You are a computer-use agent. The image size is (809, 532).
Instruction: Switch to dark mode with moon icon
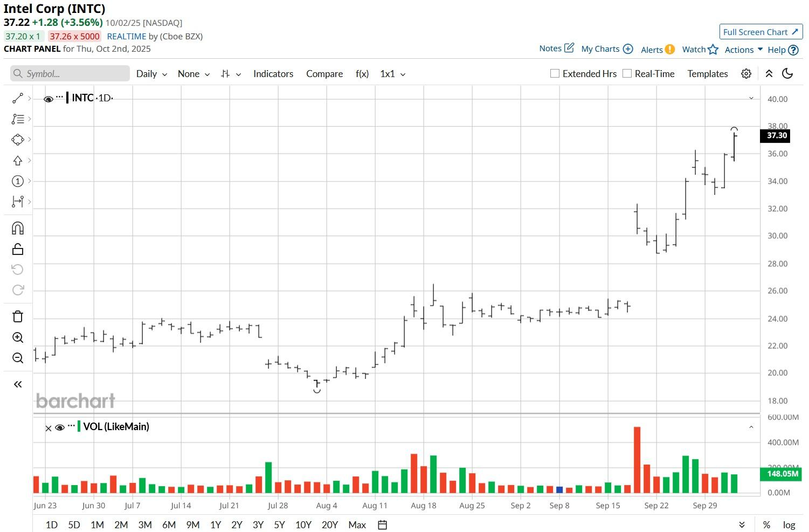(x=787, y=74)
